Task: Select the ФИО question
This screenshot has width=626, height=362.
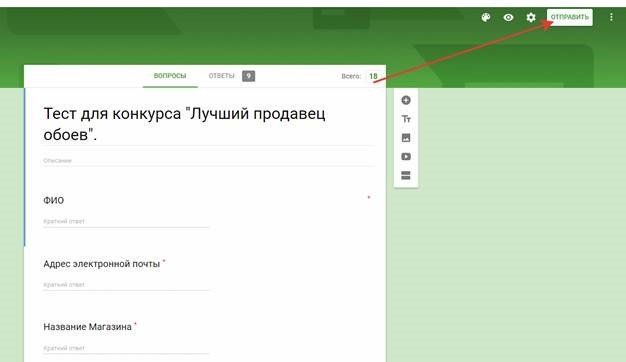Action: click(x=53, y=200)
